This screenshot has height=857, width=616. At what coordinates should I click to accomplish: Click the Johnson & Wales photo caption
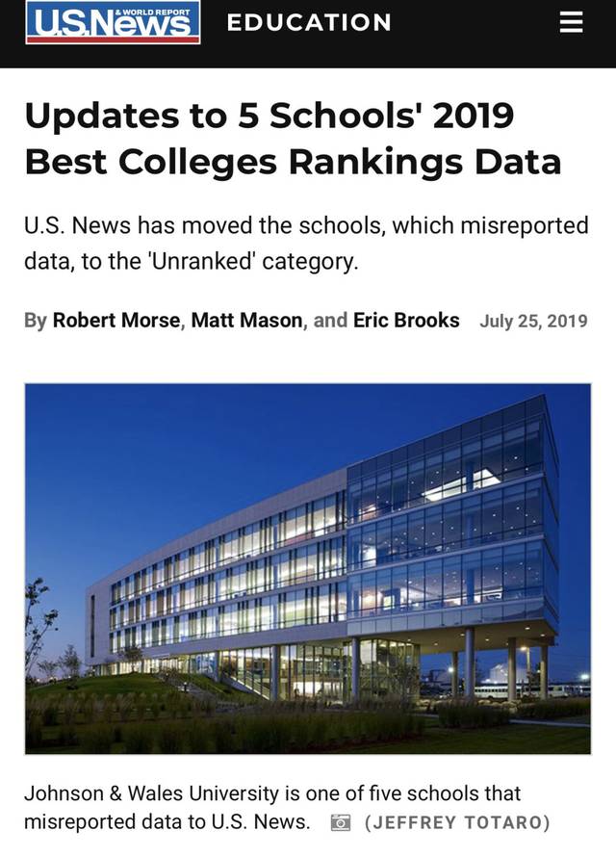[271, 794]
